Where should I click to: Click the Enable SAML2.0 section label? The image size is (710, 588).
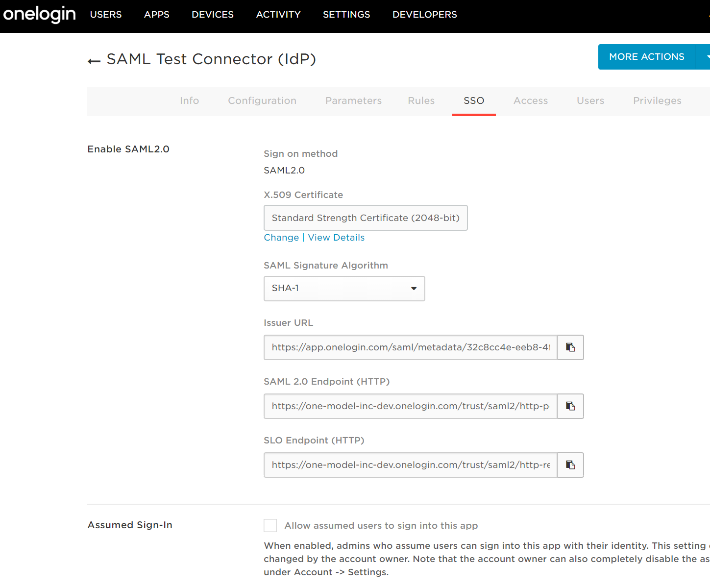(x=128, y=149)
